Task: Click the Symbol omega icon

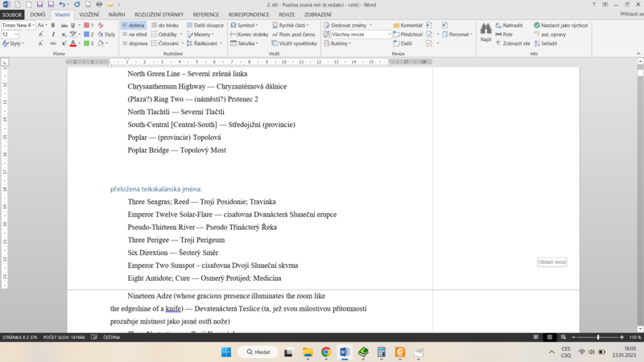Action: point(233,26)
